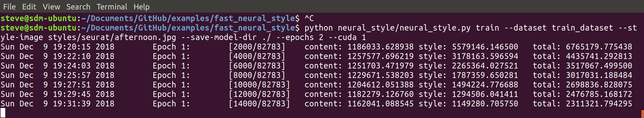Click the 19:25:57 timestamp
644x118 pixels.
click(x=72, y=75)
